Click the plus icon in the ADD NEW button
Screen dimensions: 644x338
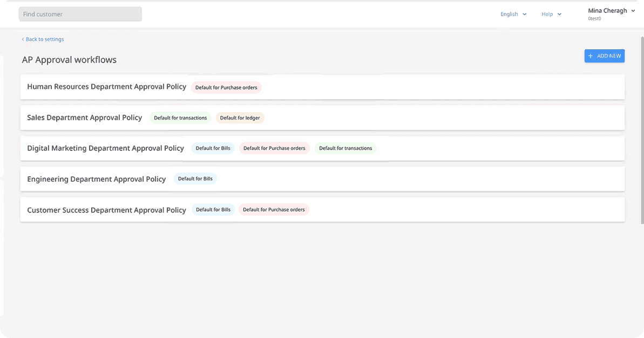[591, 56]
